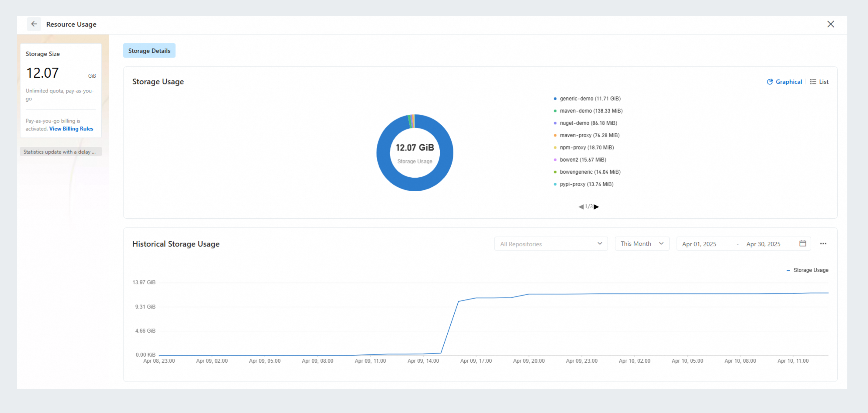Click the statistics update delay notice
The width and height of the screenshot is (868, 413).
[61, 152]
